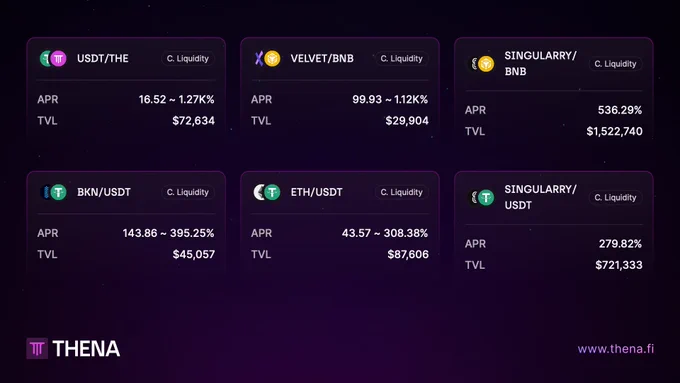The width and height of the screenshot is (680, 383).
Task: Select the C. Liquidity badge on SINGULARRY/USDT
Action: pos(615,197)
